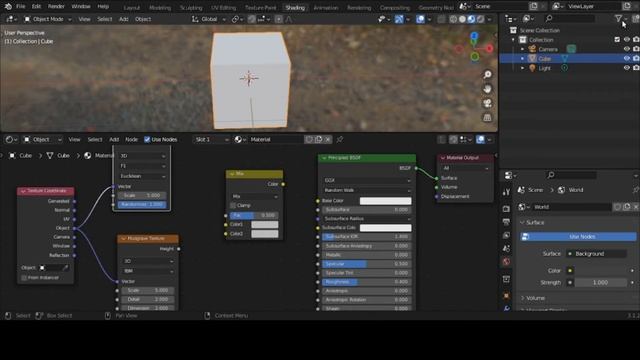This screenshot has width=640, height=360.
Task: Switch to the Layout workspace tab
Action: point(132,7)
